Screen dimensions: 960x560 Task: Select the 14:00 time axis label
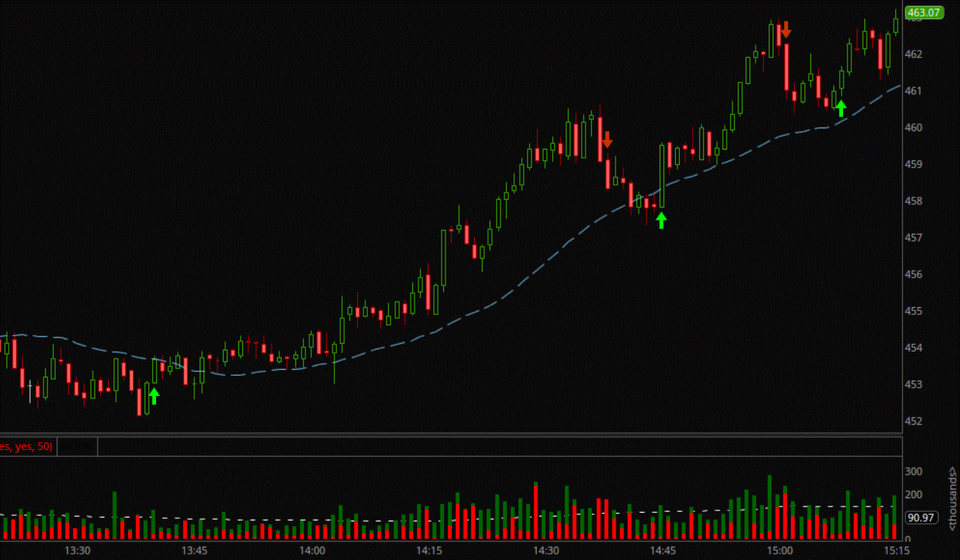point(312,550)
